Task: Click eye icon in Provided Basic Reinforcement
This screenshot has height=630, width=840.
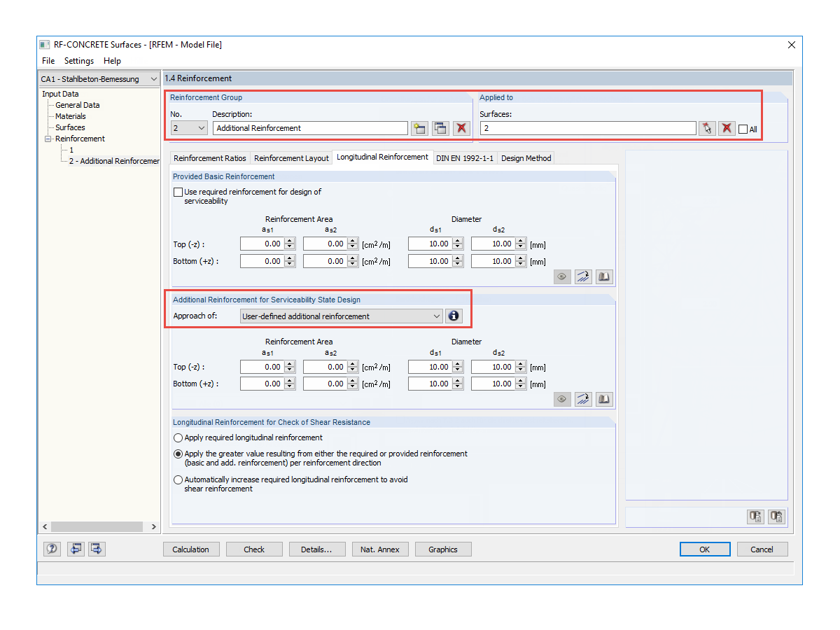Action: pyautogui.click(x=562, y=277)
